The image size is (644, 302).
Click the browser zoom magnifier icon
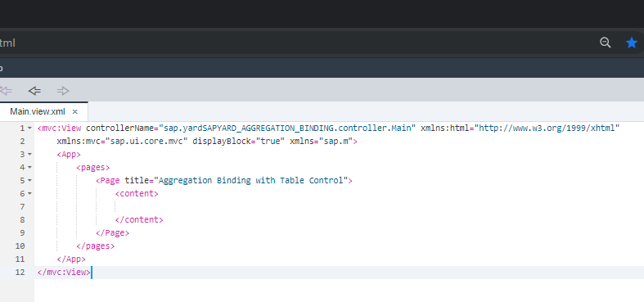[605, 43]
